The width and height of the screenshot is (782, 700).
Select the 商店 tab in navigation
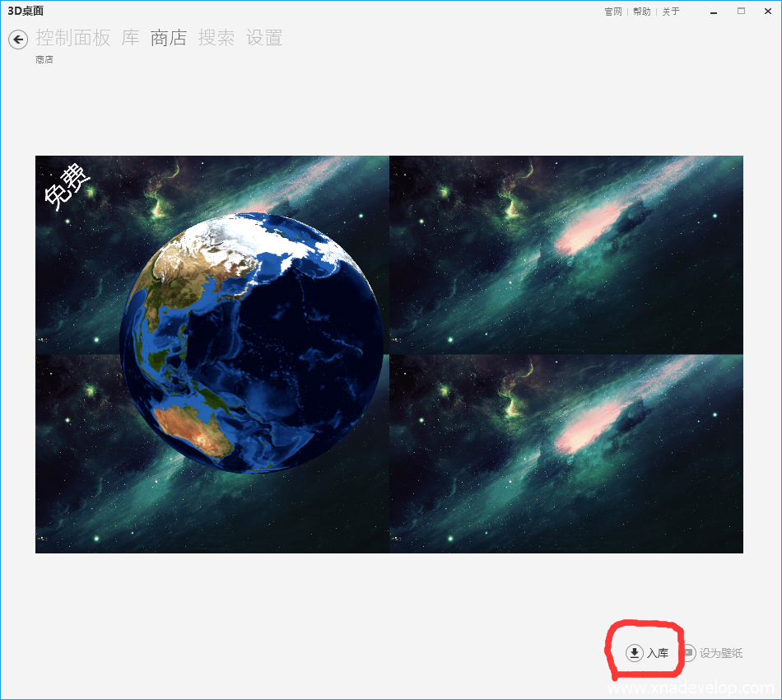pos(168,38)
